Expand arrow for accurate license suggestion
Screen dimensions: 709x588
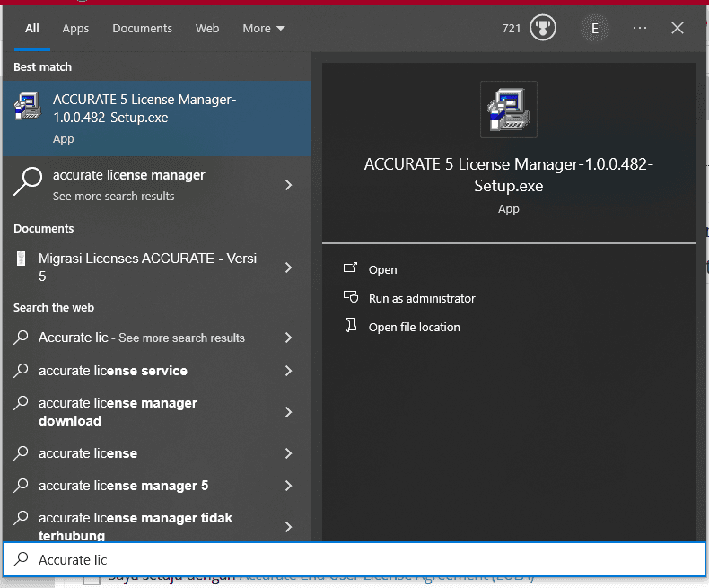[288, 453]
